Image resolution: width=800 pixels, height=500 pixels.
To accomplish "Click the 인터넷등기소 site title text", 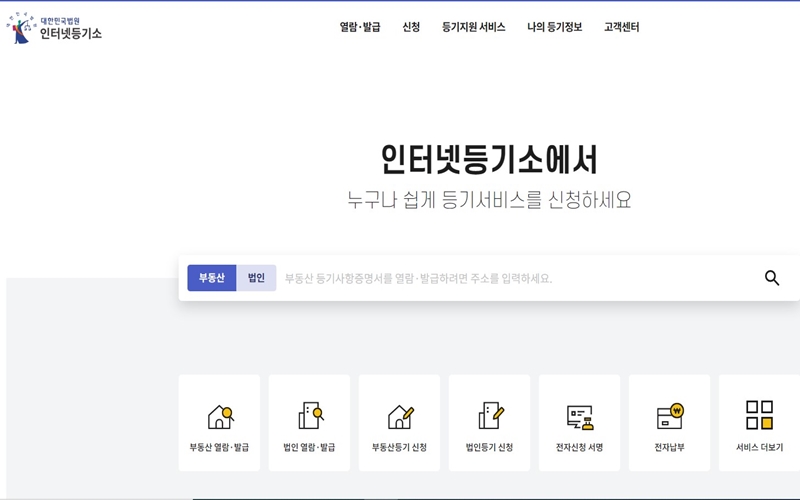I will click(71, 34).
